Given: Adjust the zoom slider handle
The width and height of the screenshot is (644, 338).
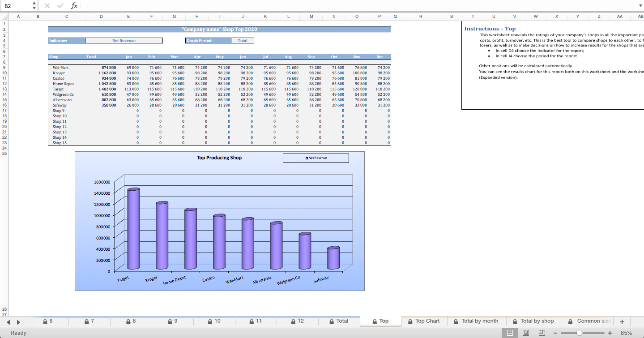Looking at the screenshot, I should click(579, 333).
